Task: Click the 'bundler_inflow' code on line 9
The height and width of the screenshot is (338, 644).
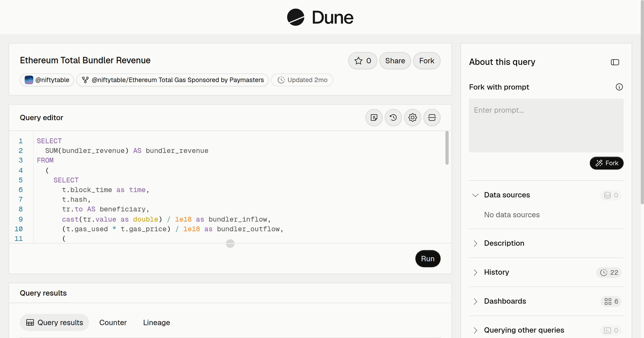Action: point(238,219)
